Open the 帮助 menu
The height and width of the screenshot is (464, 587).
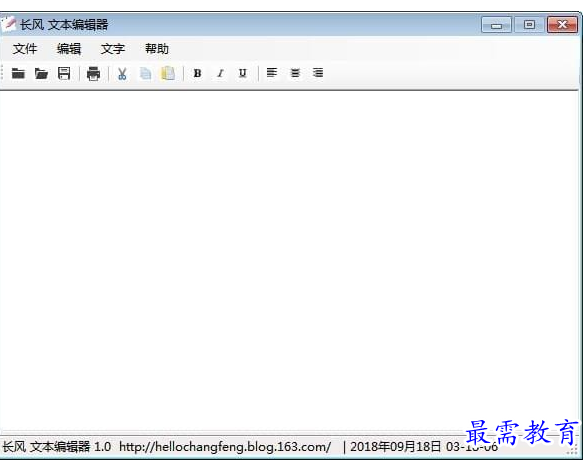pos(157,49)
